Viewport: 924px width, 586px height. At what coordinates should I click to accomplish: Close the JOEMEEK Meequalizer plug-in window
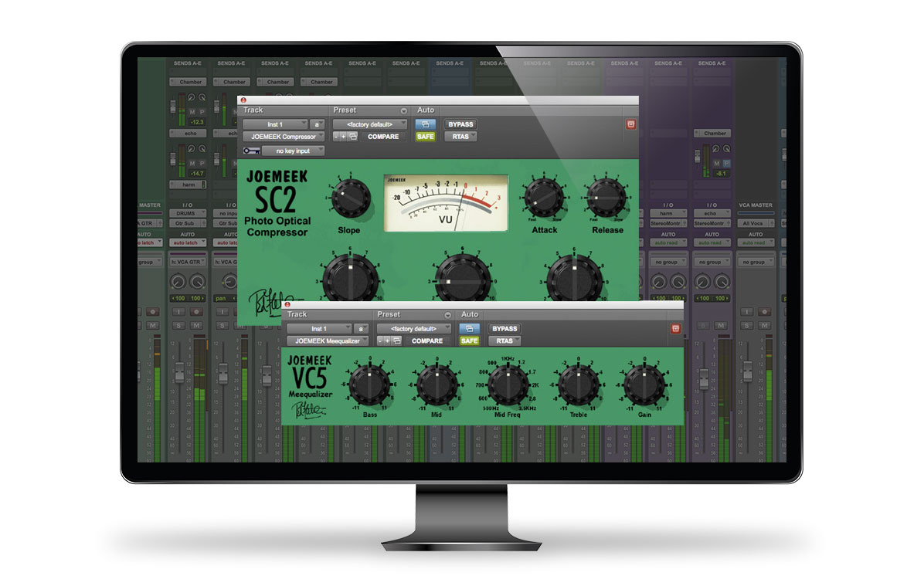tap(287, 304)
